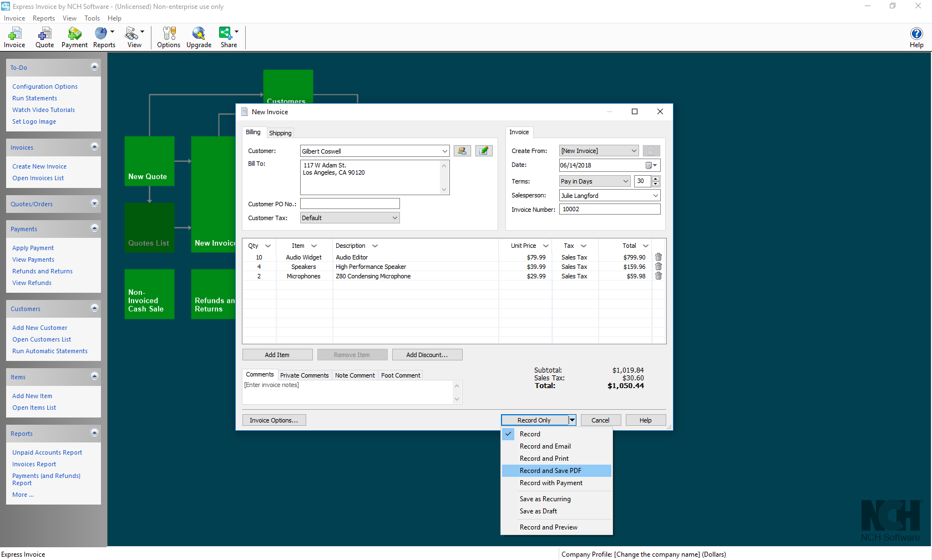Expand the Quotes/Orders sidebar section

94,203
